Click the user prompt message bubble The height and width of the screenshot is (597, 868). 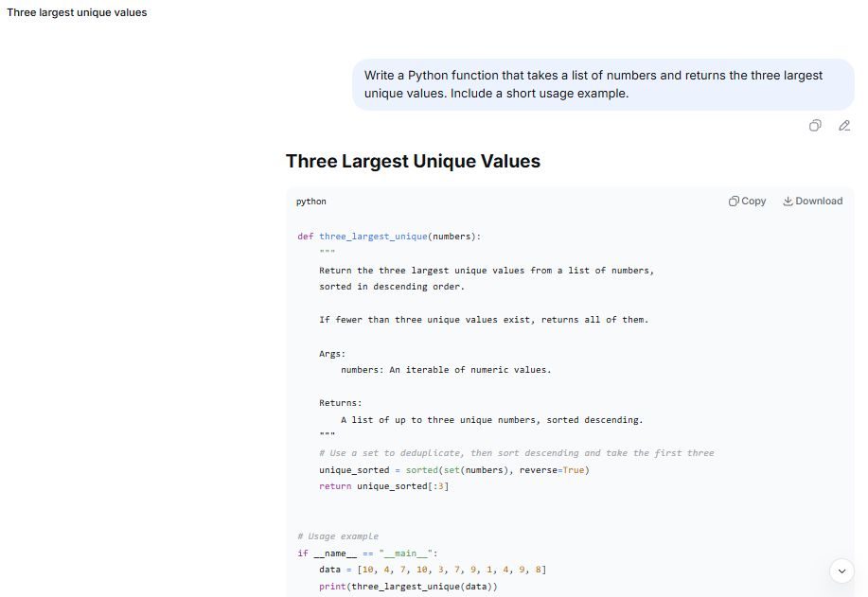[603, 84]
